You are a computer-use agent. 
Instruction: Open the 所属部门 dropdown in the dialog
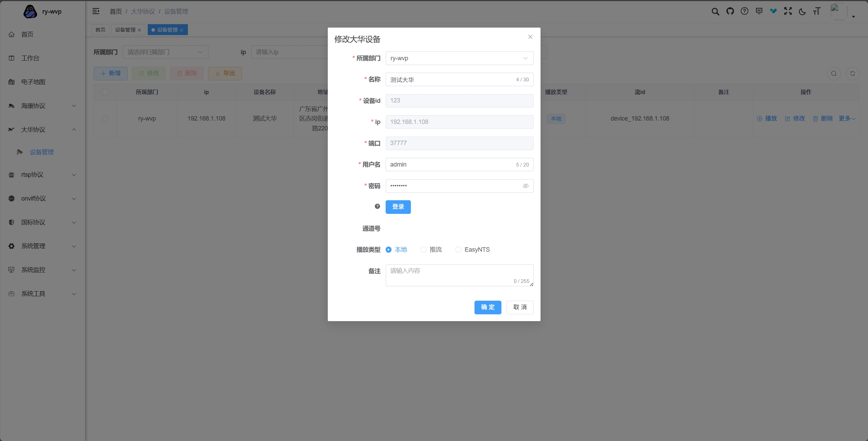[x=459, y=58]
